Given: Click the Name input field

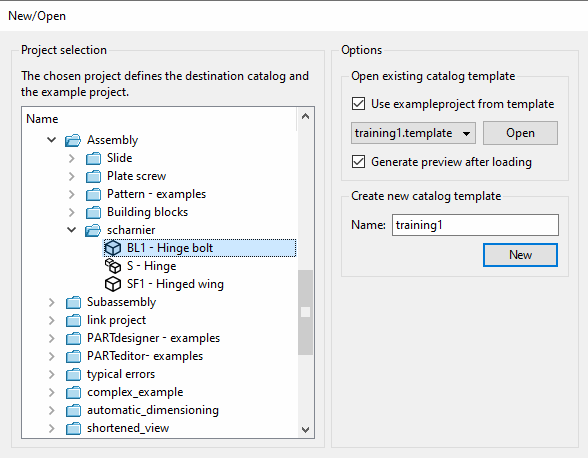Looking at the screenshot, I should click(475, 225).
